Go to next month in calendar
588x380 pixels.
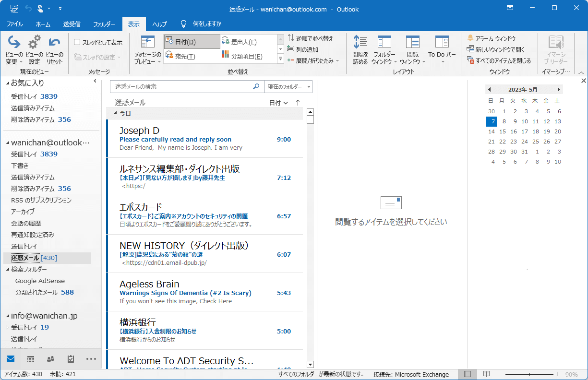(x=559, y=90)
